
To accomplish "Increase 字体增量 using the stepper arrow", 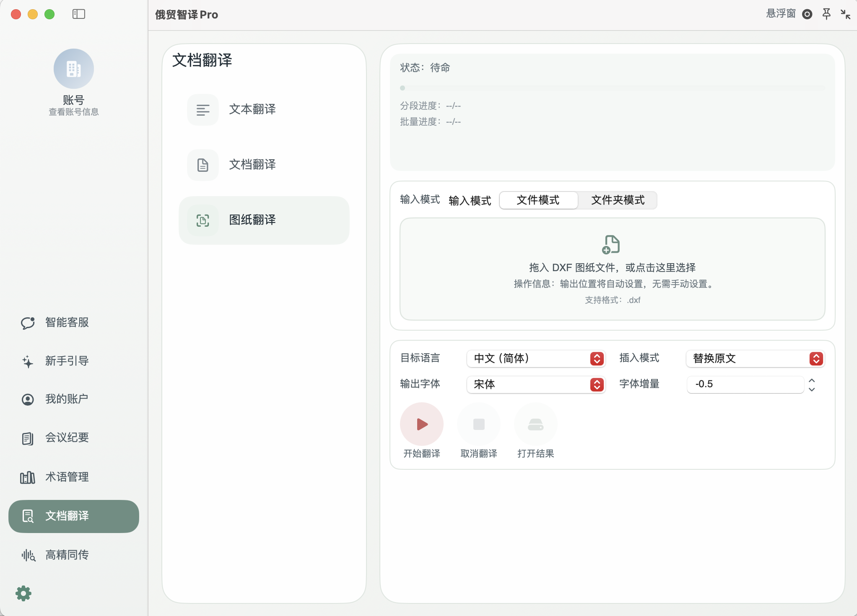I will [812, 380].
